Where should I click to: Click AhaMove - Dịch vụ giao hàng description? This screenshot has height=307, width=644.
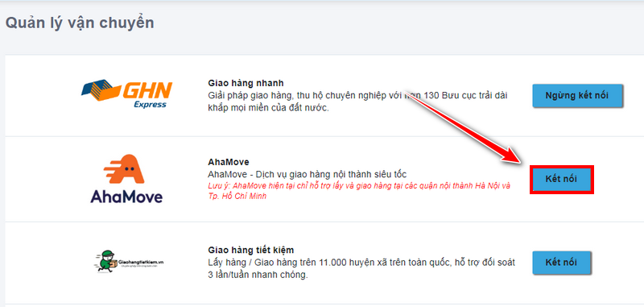coord(308,174)
